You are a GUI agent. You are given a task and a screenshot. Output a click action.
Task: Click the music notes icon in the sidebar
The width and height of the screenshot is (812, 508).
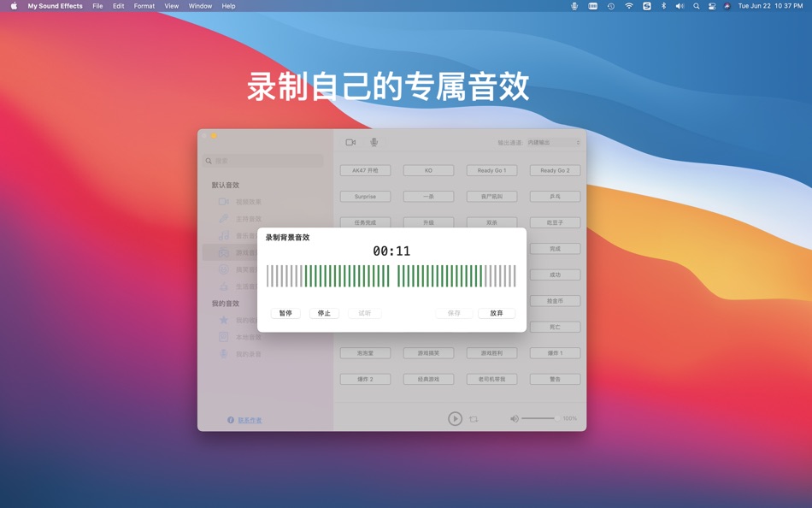224,235
